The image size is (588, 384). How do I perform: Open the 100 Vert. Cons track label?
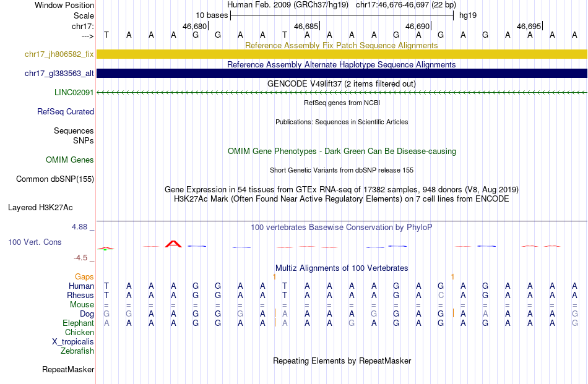35,242
